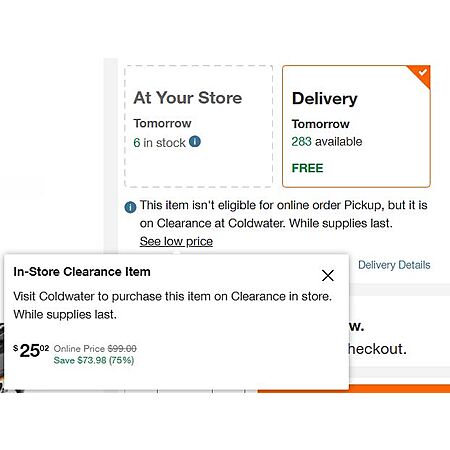Click the "In-Store Clearance Item" heading

pyautogui.click(x=82, y=272)
